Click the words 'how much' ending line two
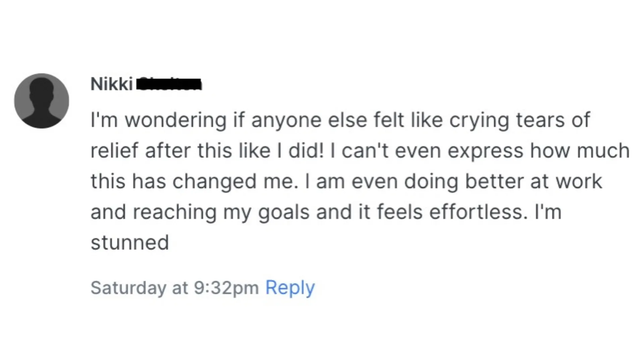This screenshot has height=362, width=644. coord(580,150)
